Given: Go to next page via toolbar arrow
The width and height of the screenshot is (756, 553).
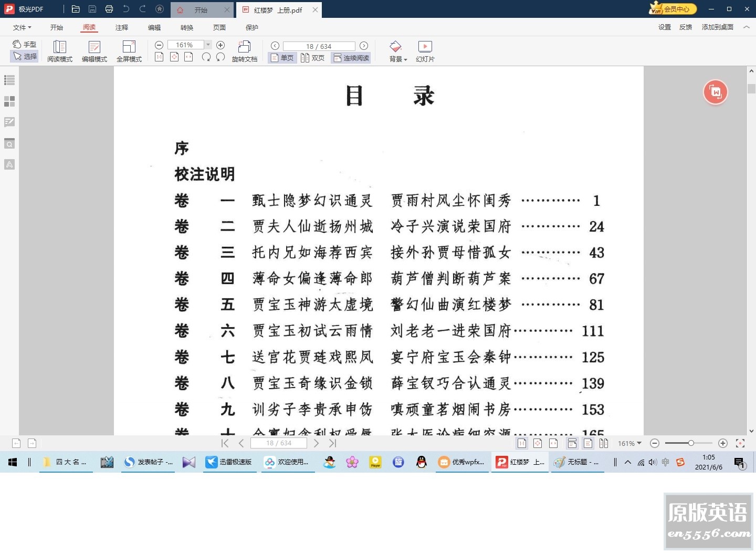Looking at the screenshot, I should coord(364,46).
